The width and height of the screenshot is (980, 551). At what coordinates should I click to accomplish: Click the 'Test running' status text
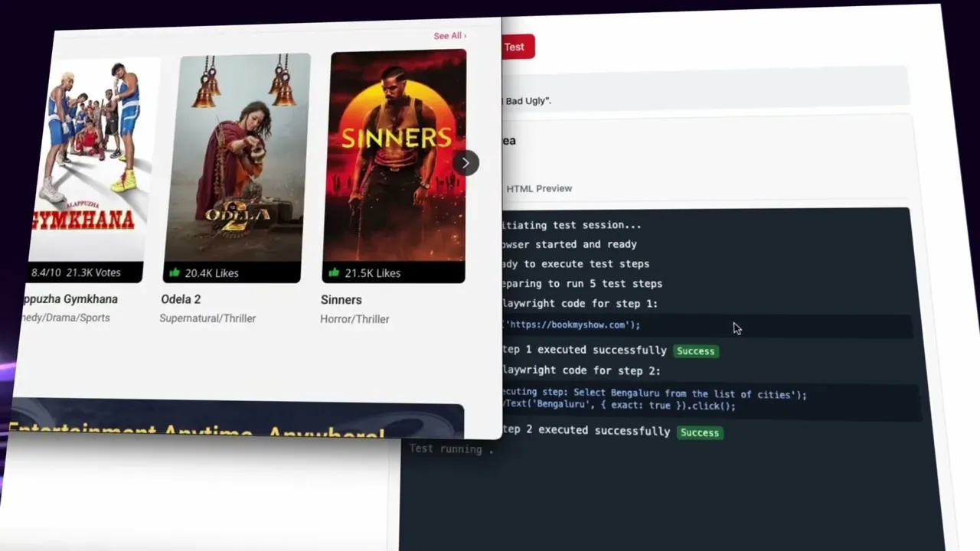[x=451, y=449]
